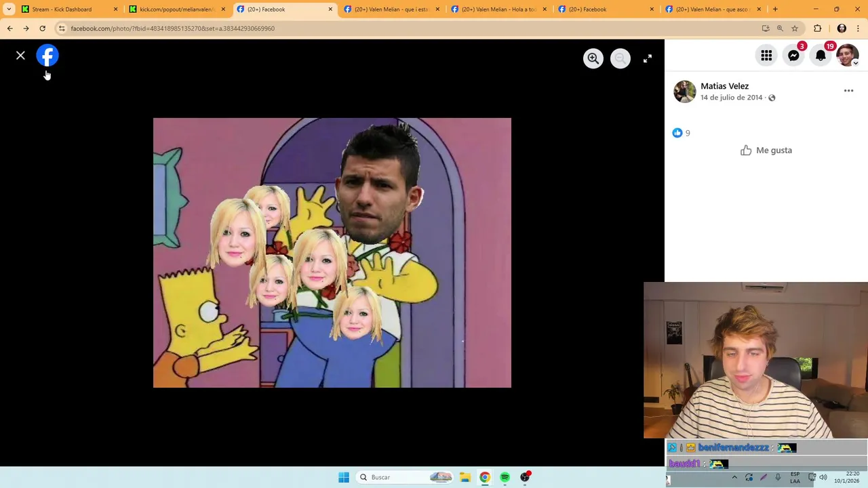
Task: Open Chrome three-dot menu
Action: pyautogui.click(x=858, y=28)
